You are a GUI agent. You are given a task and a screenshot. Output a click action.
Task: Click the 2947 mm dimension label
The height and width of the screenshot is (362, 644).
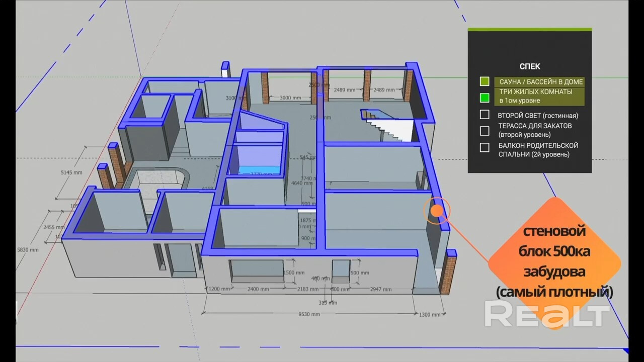click(x=380, y=289)
